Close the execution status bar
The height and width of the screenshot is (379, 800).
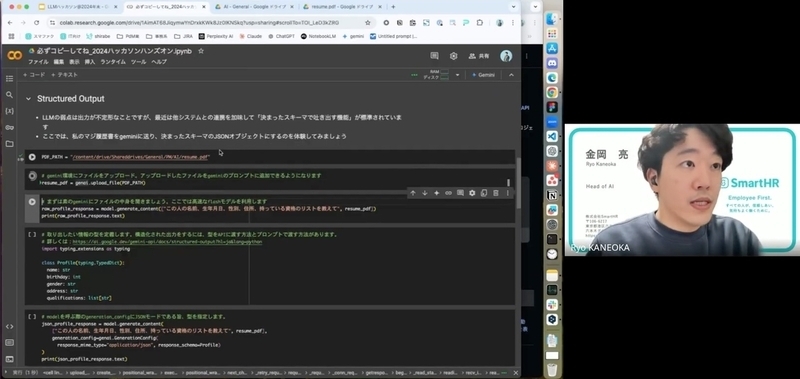(516, 373)
